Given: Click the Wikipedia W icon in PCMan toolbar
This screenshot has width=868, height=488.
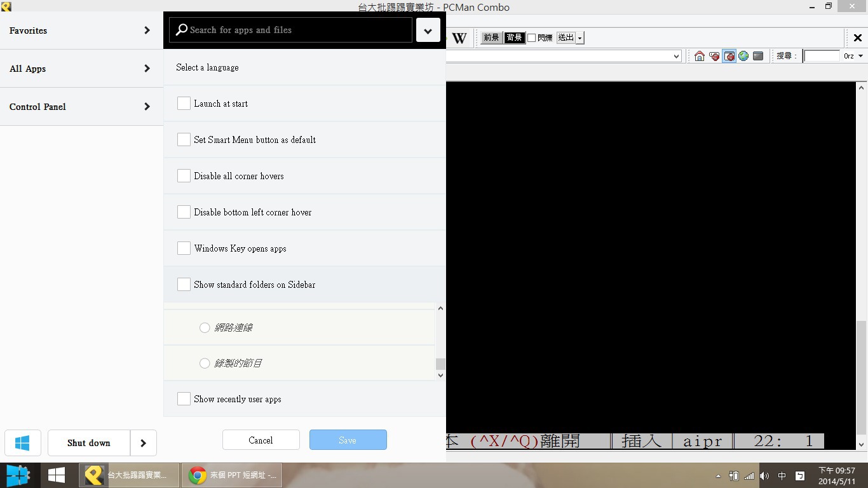Looking at the screenshot, I should coord(459,37).
